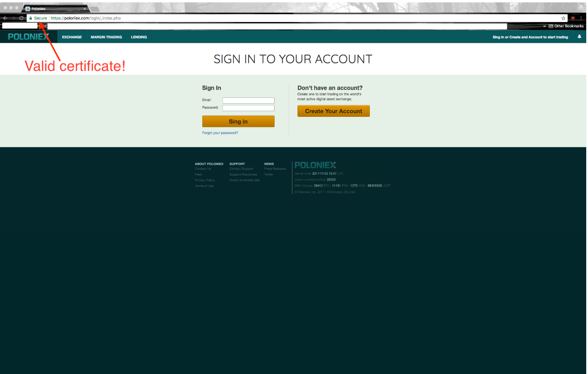The image size is (588, 374).
Task: Open Terms of Use footer link
Action: pos(204,186)
